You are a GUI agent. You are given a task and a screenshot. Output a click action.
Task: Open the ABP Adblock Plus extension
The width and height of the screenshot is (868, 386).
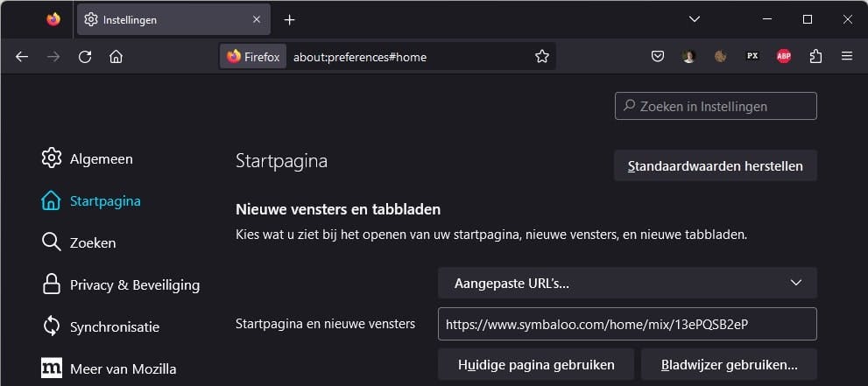click(784, 56)
